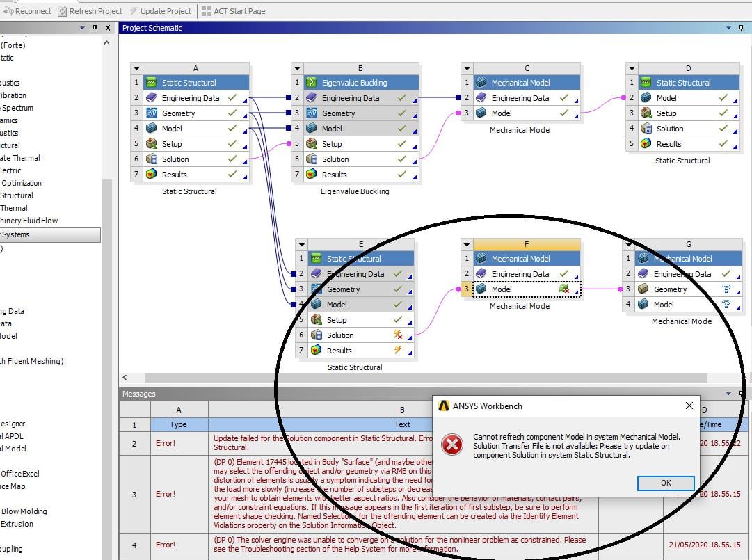Image resolution: width=752 pixels, height=560 pixels.
Task: Click refresh-failed status icon on F Model
Action: (564, 289)
